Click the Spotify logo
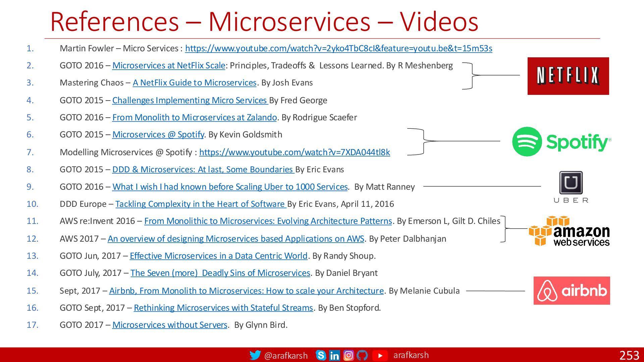Screen dimensions: 644x362 [x=562, y=141]
